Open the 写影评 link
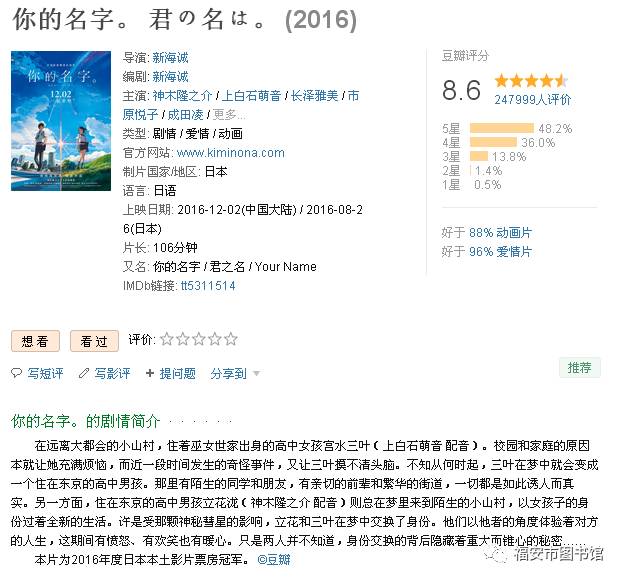Screen dimensions: 623x580 [112, 373]
